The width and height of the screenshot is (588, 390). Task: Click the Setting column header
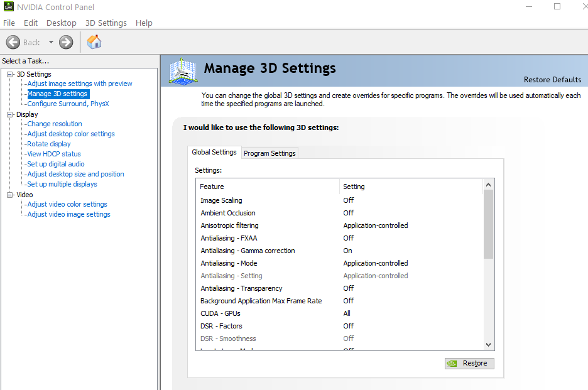(x=411, y=187)
